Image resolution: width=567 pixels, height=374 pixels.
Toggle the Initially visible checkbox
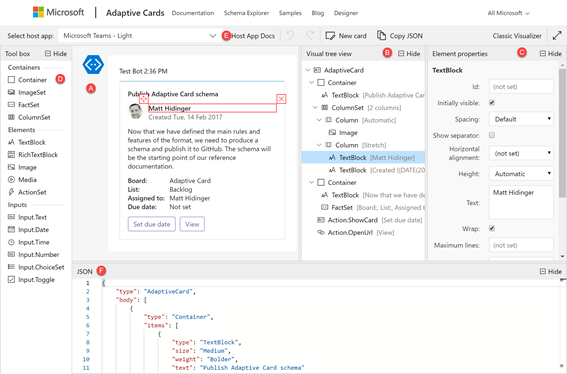click(492, 103)
